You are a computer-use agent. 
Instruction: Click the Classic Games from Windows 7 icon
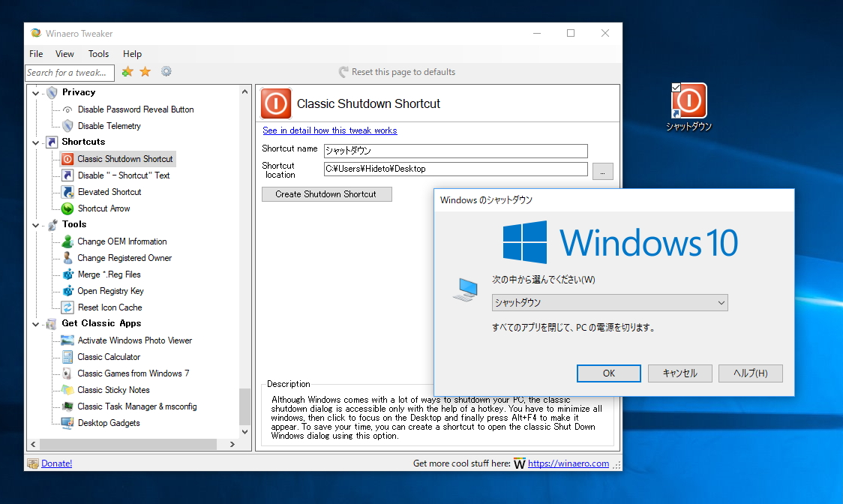coord(67,373)
